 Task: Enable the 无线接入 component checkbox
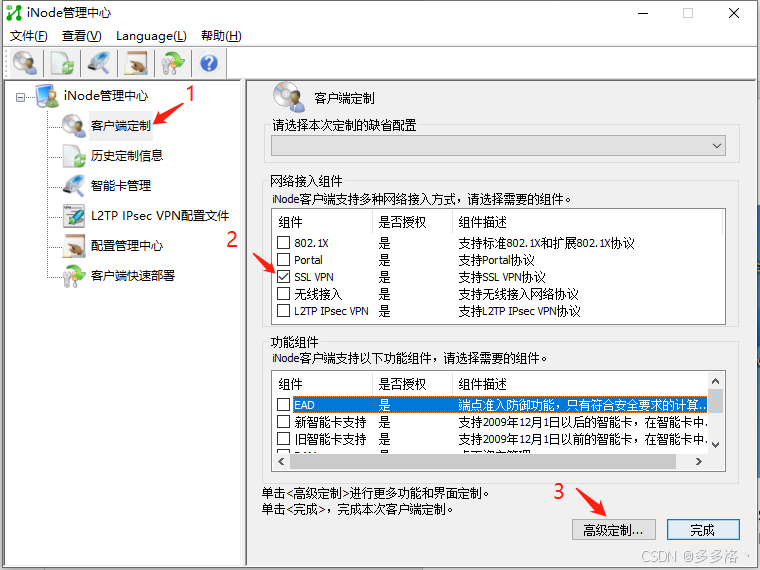coord(284,294)
